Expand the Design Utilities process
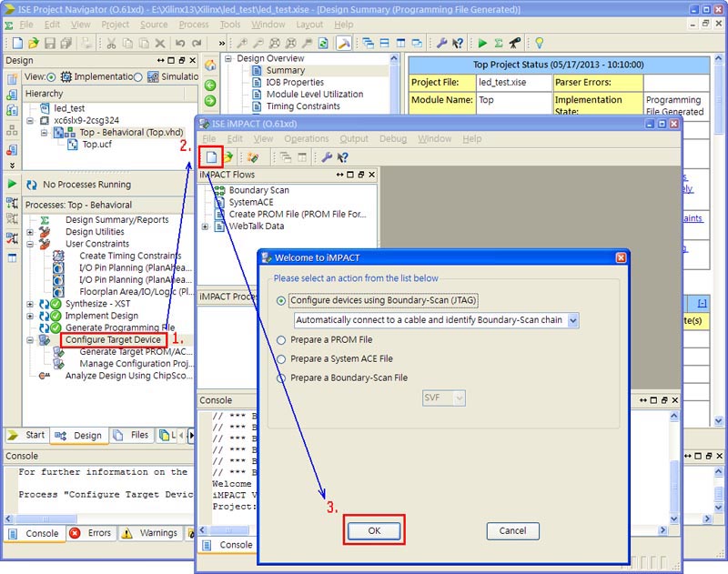Image resolution: width=728 pixels, height=574 pixels. click(x=30, y=232)
